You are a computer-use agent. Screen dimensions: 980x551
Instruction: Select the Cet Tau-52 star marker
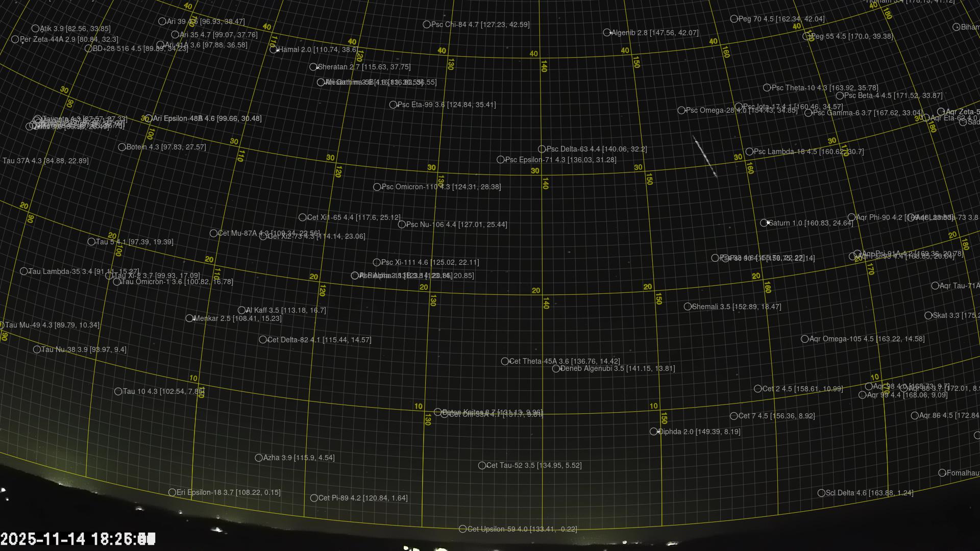[482, 465]
